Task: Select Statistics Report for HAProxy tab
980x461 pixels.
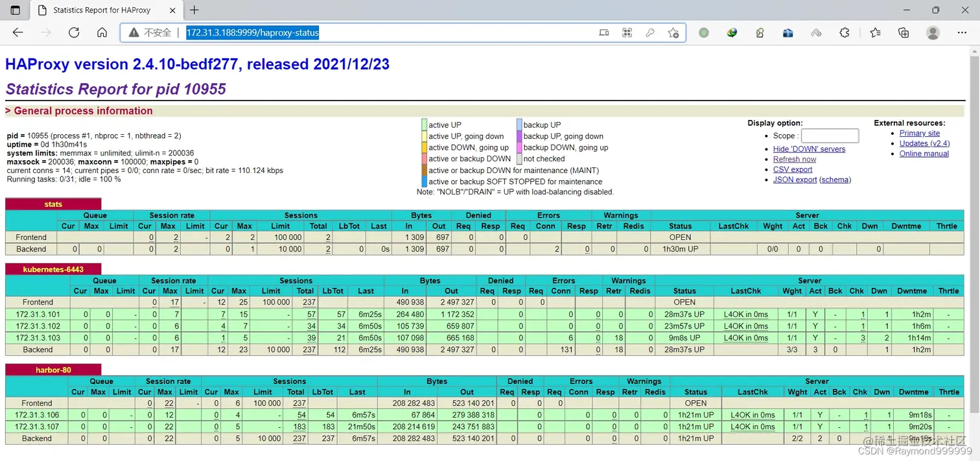Action: point(107,10)
